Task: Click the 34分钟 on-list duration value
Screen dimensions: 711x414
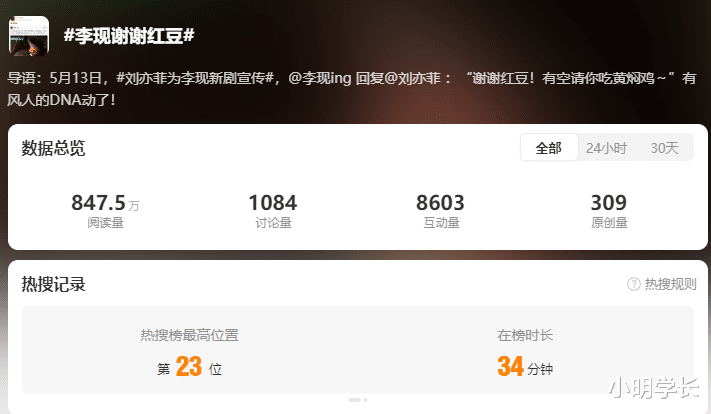Action: (525, 366)
